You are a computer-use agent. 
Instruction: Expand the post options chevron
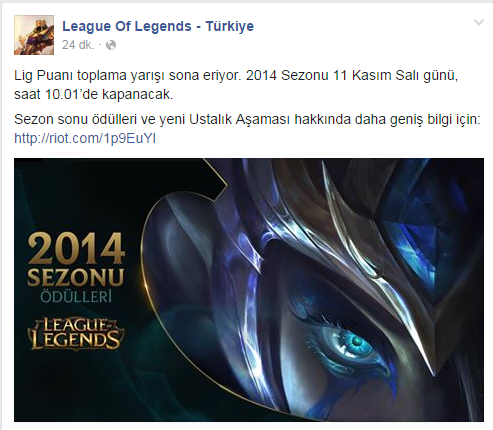pos(479,22)
